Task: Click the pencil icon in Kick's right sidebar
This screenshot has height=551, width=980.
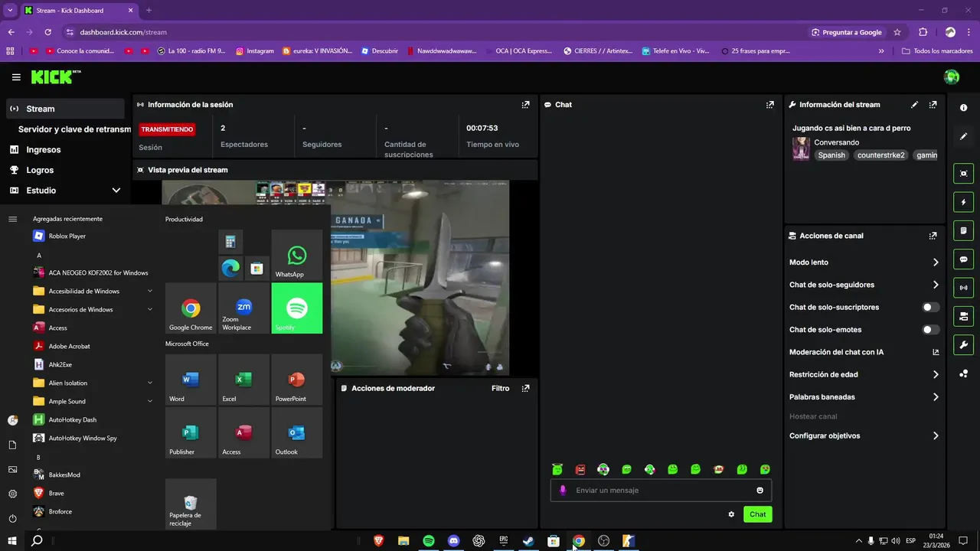Action: click(963, 136)
